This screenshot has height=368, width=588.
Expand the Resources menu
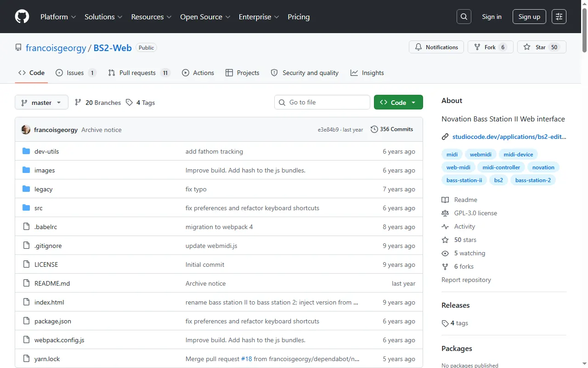(152, 17)
